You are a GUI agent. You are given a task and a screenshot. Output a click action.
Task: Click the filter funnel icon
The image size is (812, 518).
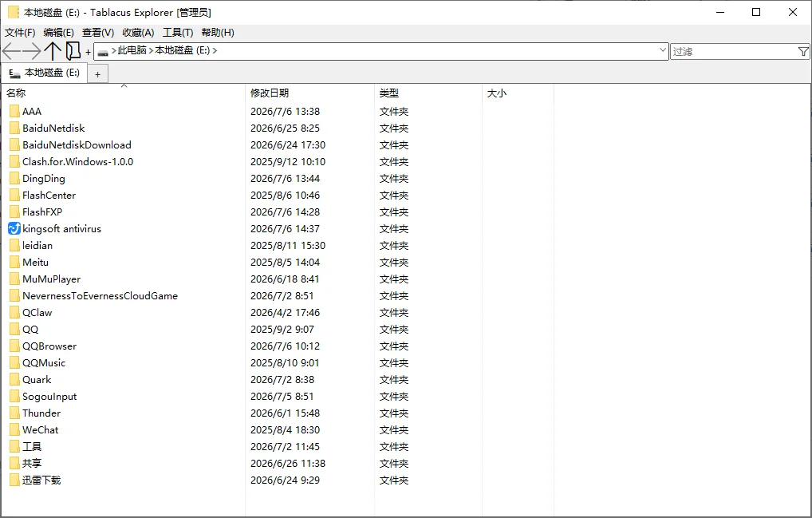(x=803, y=51)
